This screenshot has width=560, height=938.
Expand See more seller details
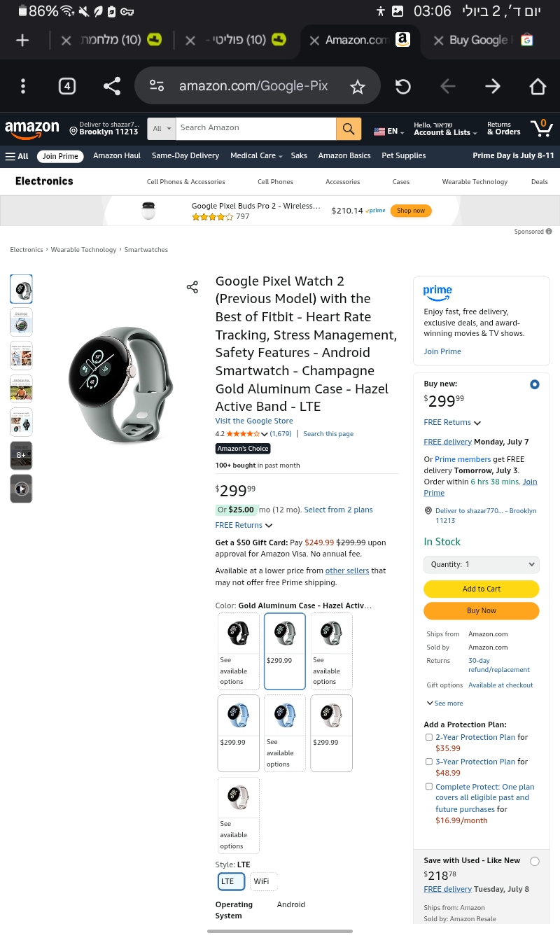pyautogui.click(x=444, y=703)
